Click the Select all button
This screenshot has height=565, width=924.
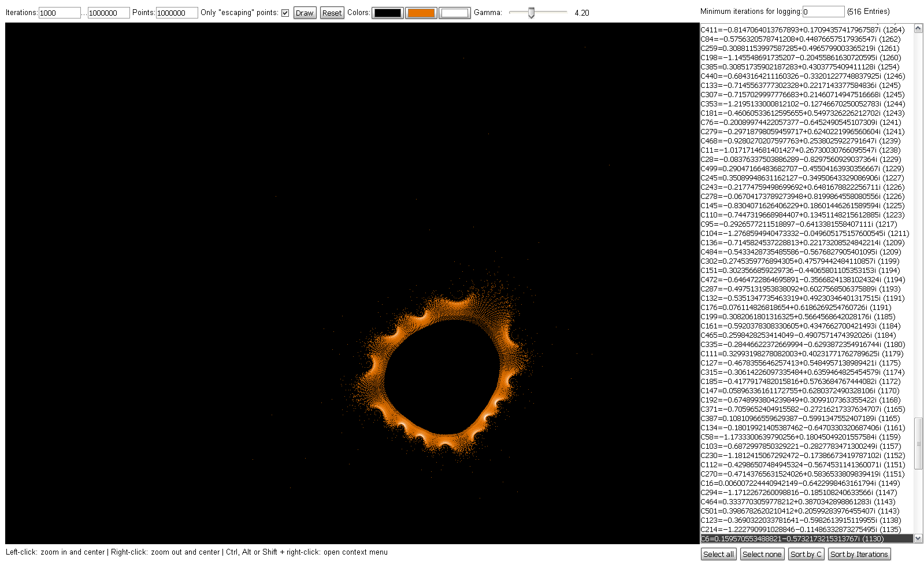point(718,554)
